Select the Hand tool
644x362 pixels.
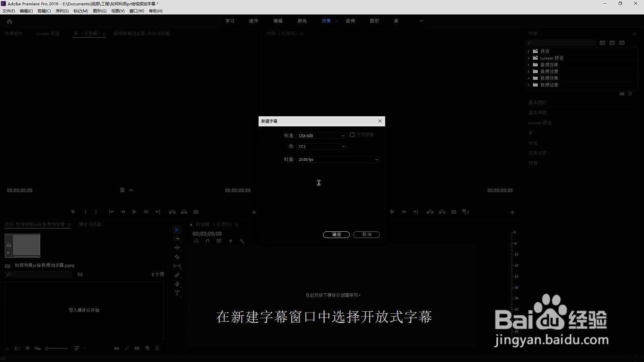(177, 284)
